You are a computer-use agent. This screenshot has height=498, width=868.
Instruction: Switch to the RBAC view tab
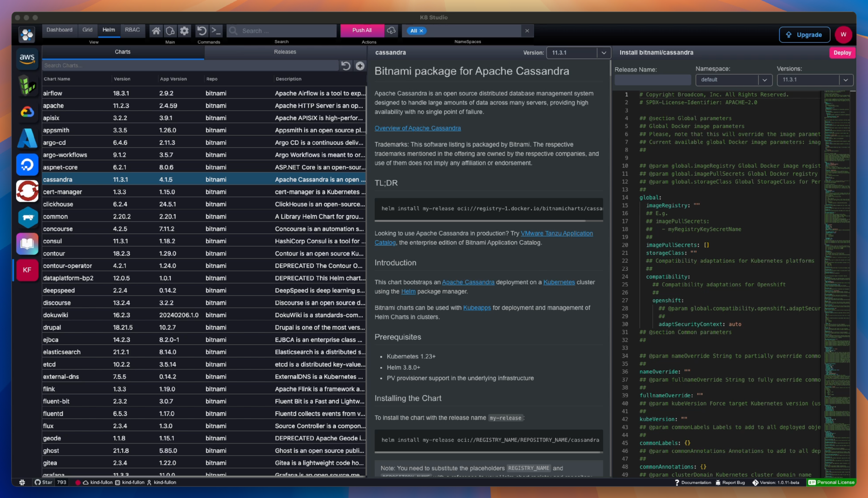[x=132, y=30]
